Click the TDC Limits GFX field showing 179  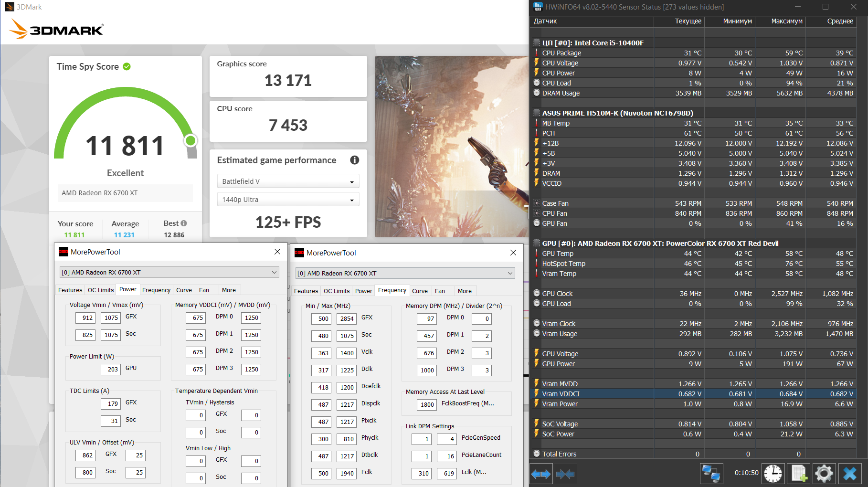111,403
